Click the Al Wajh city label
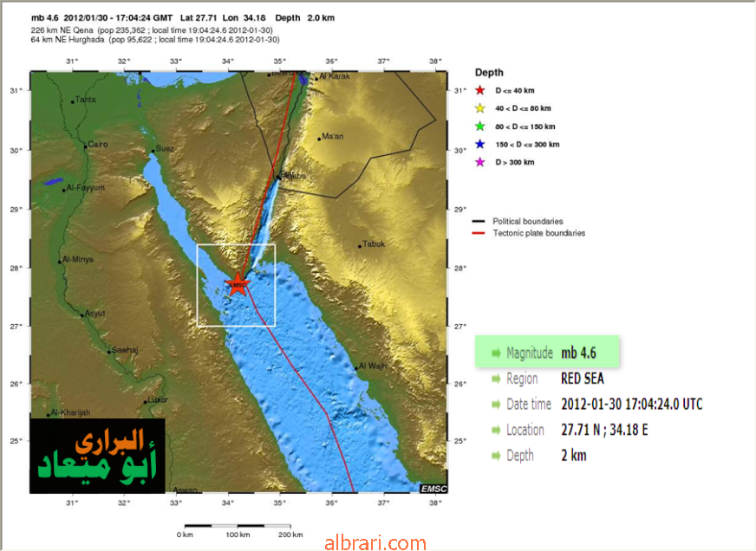This screenshot has height=551, width=756. [x=373, y=366]
